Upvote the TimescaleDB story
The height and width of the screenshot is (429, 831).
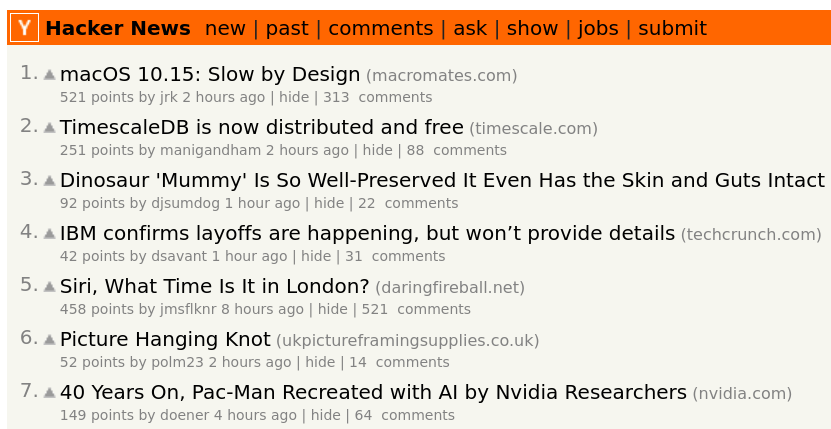49,128
